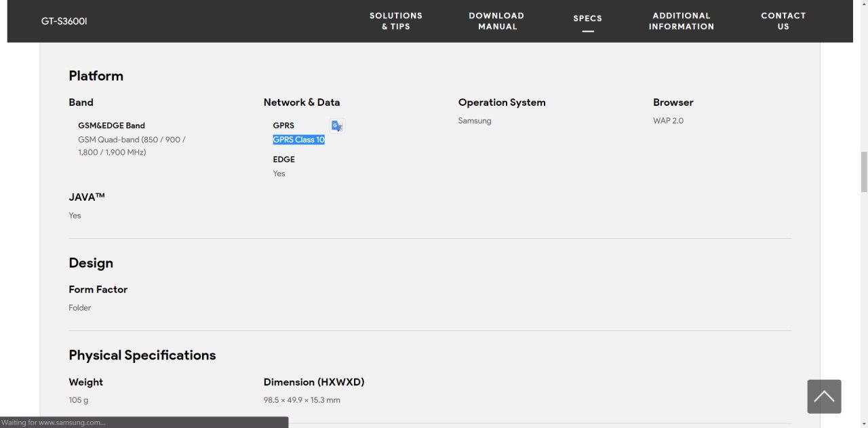Click the GT-S3600I model title
The width and height of the screenshot is (868, 428).
point(64,21)
